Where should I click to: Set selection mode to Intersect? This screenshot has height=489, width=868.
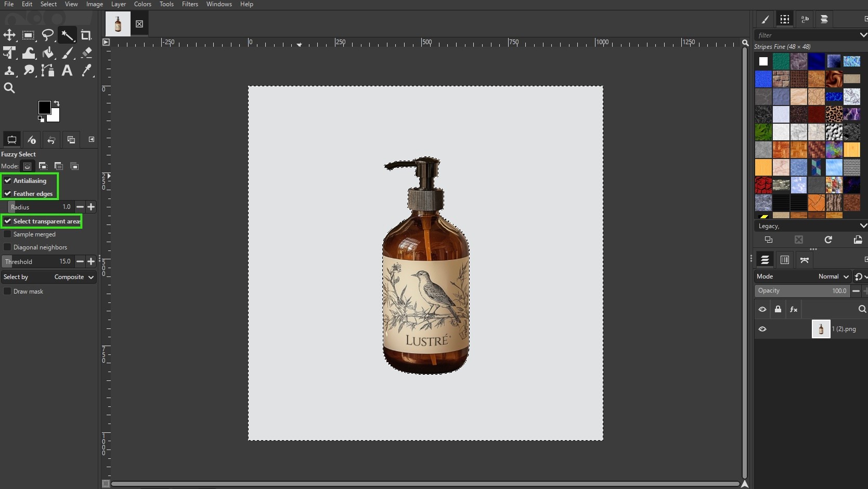coord(74,166)
